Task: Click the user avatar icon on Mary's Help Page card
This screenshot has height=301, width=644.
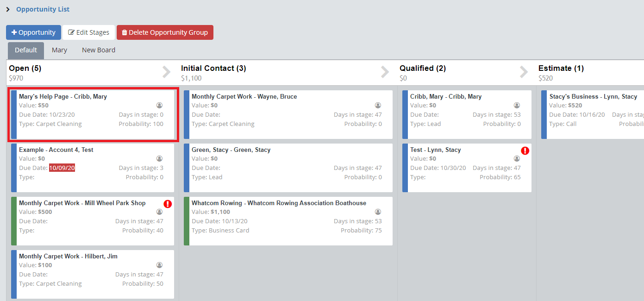Action: tap(160, 106)
